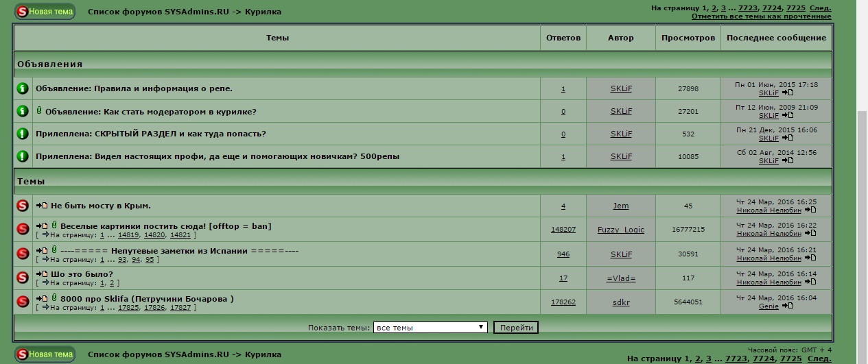The image size is (868, 364).
Task: Click the top "След." next page link
Action: click(x=820, y=8)
